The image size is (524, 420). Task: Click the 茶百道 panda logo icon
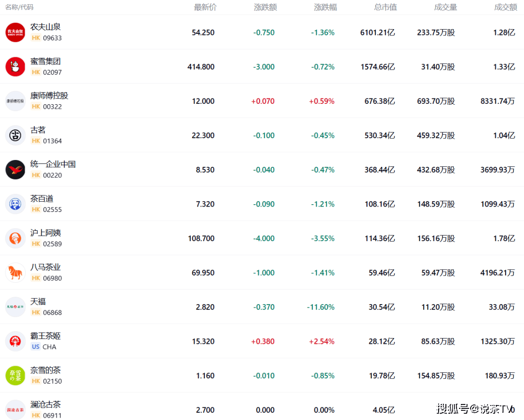[15, 204]
